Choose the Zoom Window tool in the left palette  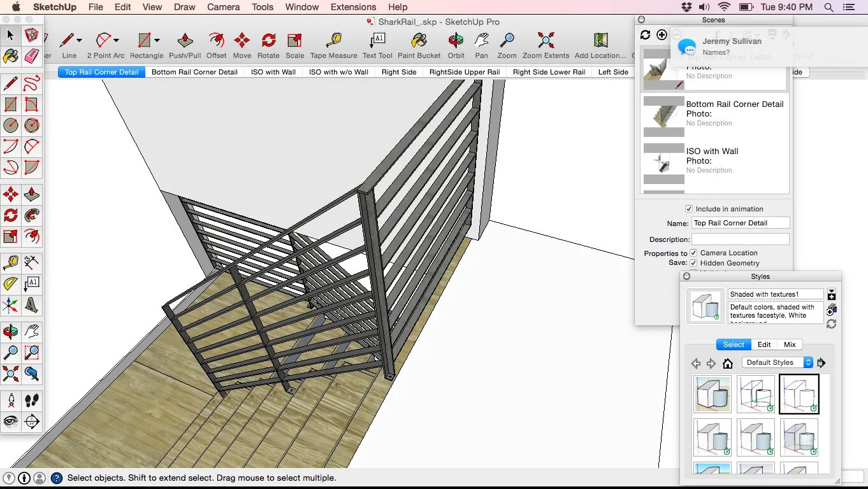(31, 352)
